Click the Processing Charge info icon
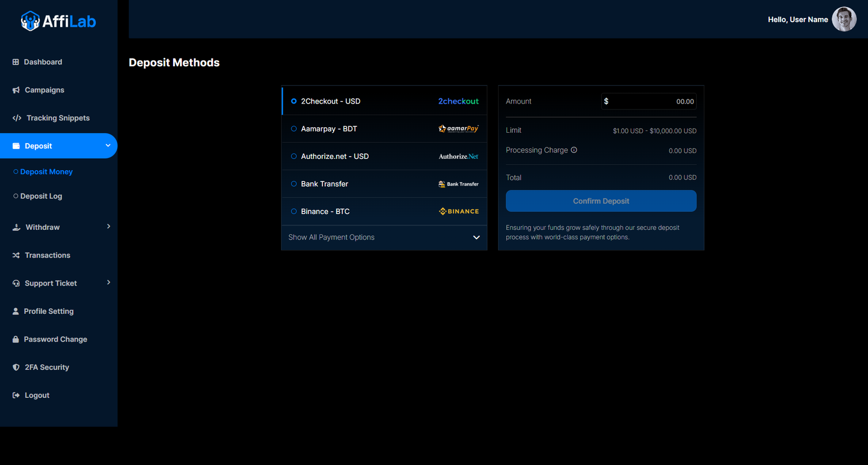This screenshot has width=868, height=465. 574,150
